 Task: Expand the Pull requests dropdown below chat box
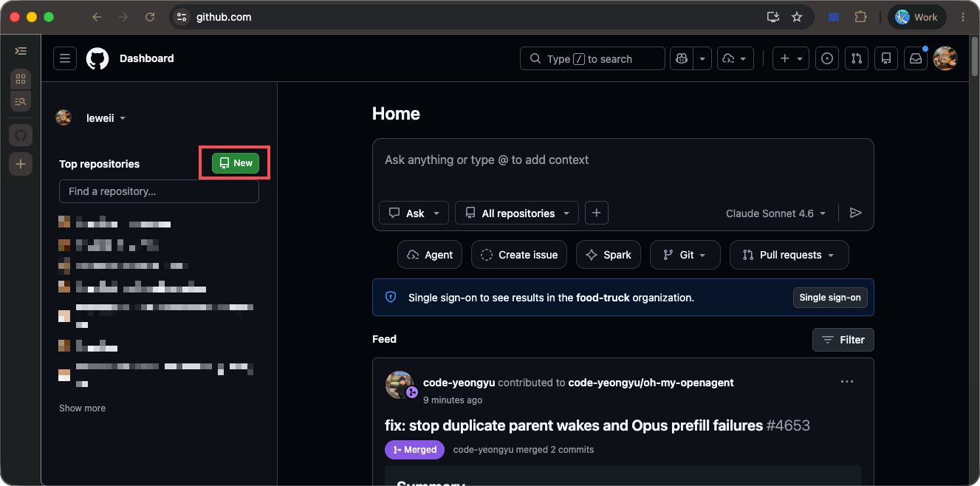pyautogui.click(x=789, y=255)
